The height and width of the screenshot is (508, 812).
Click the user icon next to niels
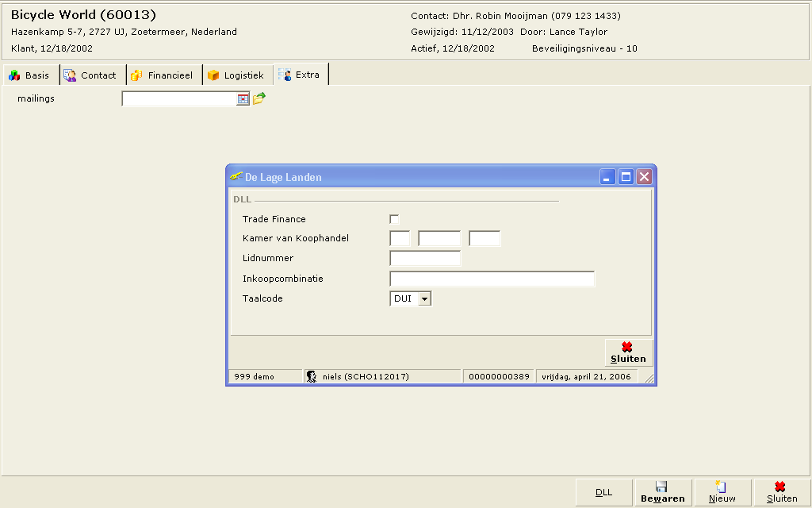pyautogui.click(x=311, y=376)
